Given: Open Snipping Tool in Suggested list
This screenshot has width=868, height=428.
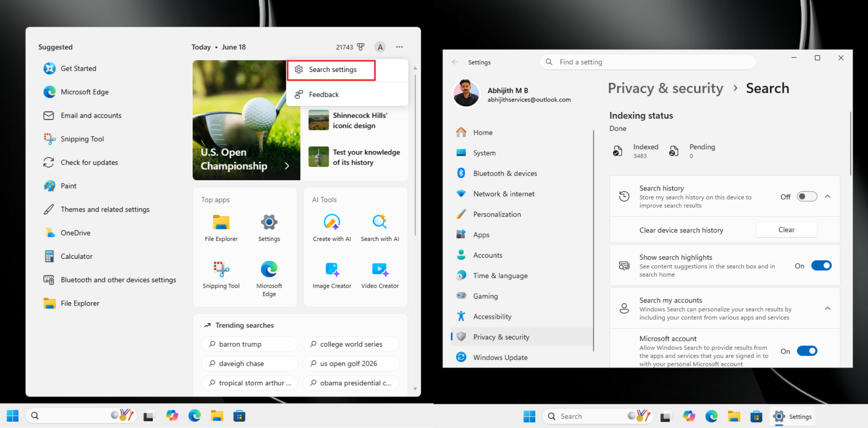Looking at the screenshot, I should (74, 139).
